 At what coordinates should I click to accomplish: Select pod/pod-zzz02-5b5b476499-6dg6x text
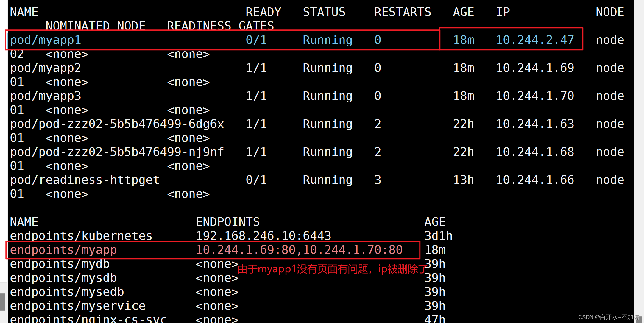117,124
